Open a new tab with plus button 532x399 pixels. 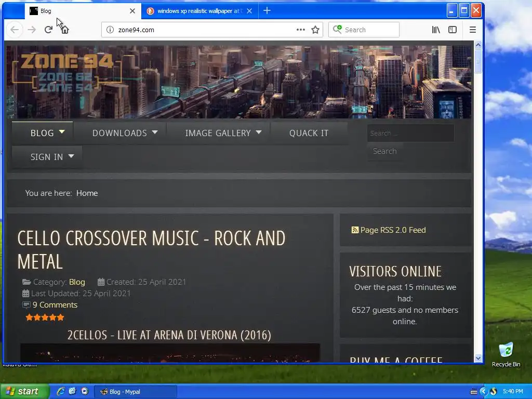(267, 11)
